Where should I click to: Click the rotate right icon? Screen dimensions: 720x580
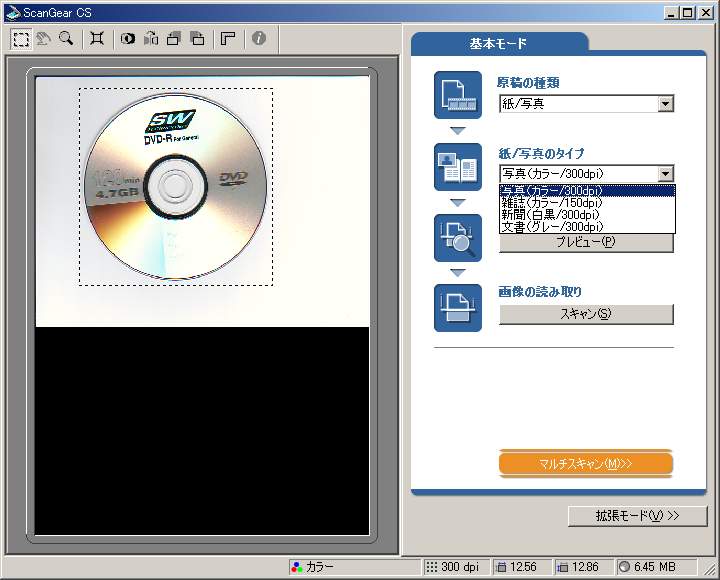coord(197,39)
